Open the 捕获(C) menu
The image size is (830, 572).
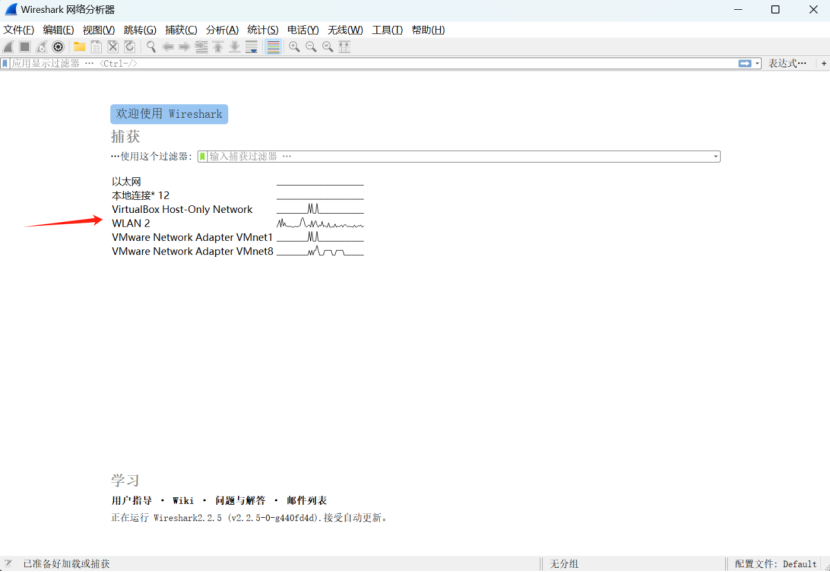click(x=181, y=30)
